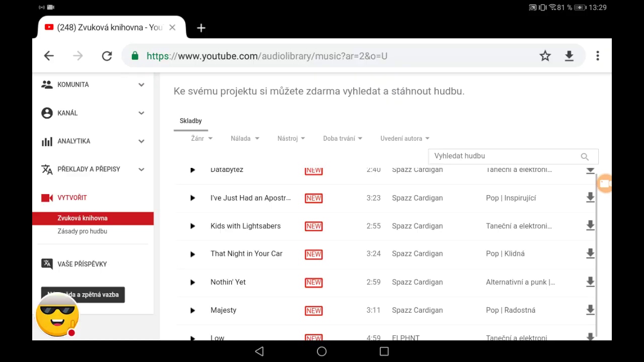
Task: Select the That Night in Your Car title
Action: (x=247, y=254)
